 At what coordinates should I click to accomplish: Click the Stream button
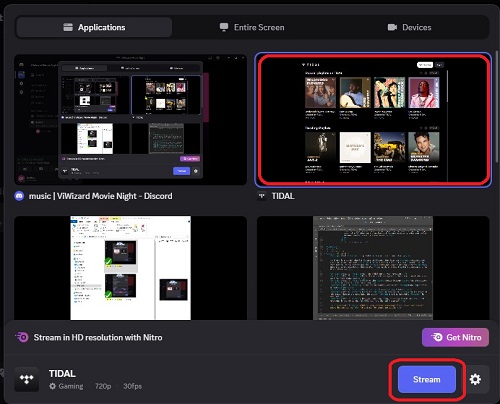click(x=427, y=379)
